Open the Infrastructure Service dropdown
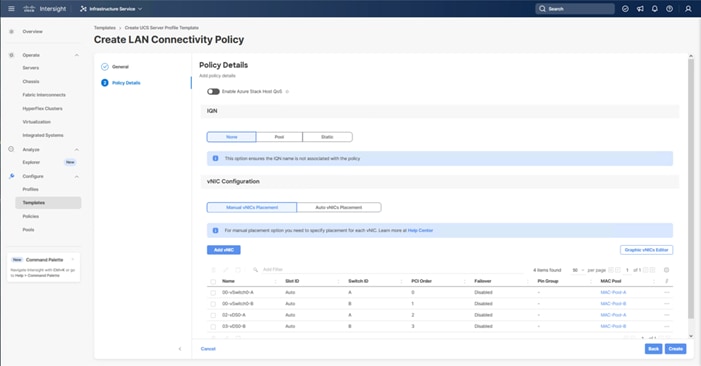 tap(111, 8)
